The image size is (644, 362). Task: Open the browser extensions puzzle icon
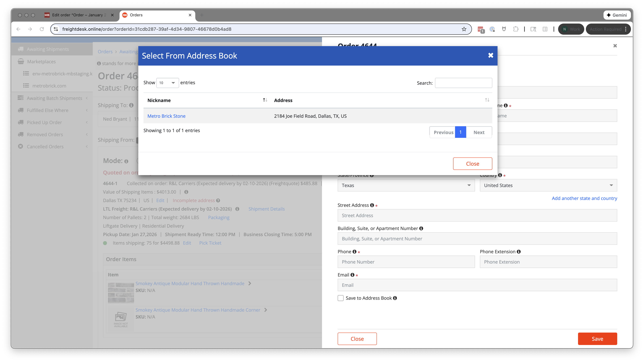pyautogui.click(x=515, y=29)
